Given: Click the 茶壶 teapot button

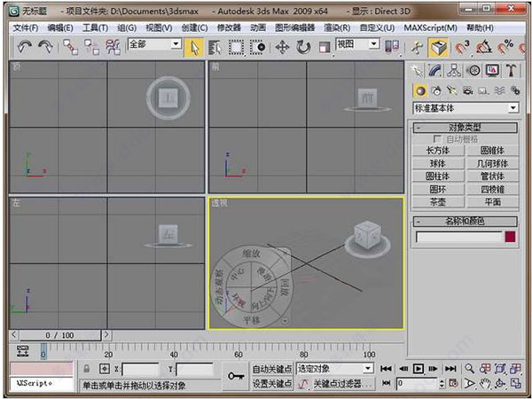Looking at the screenshot, I should [438, 202].
